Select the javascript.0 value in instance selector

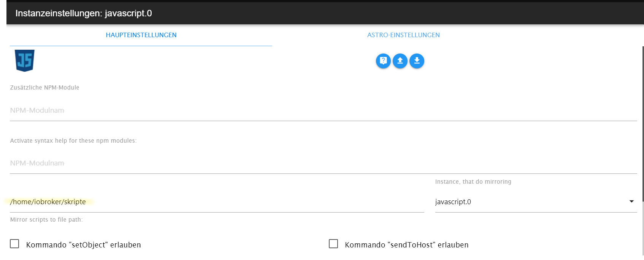tap(453, 202)
